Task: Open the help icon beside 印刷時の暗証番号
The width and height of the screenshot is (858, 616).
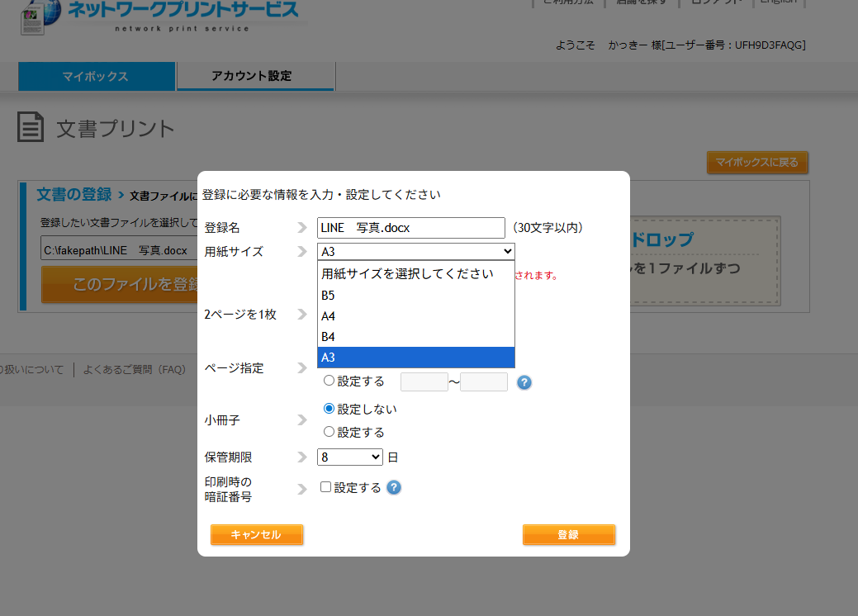Action: click(394, 488)
